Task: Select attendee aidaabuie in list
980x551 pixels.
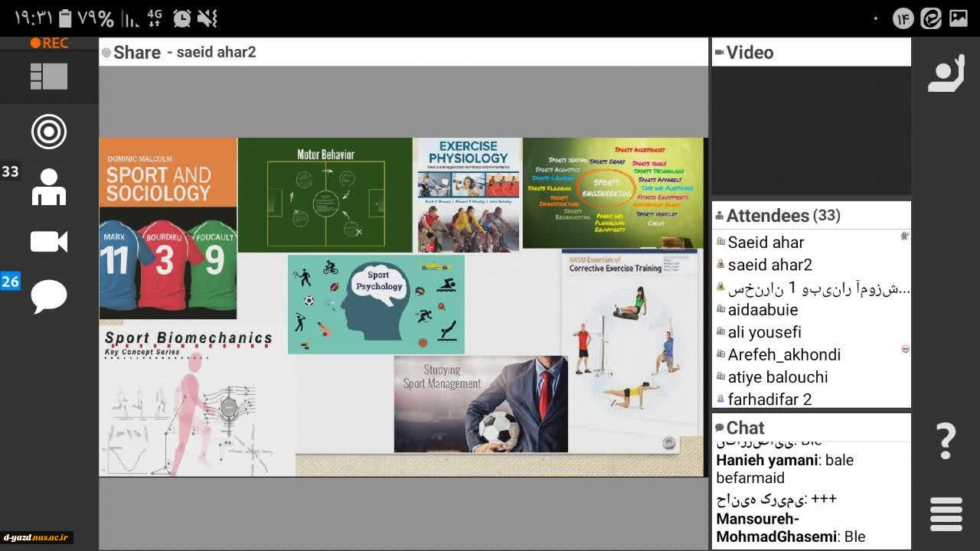Action: (763, 310)
